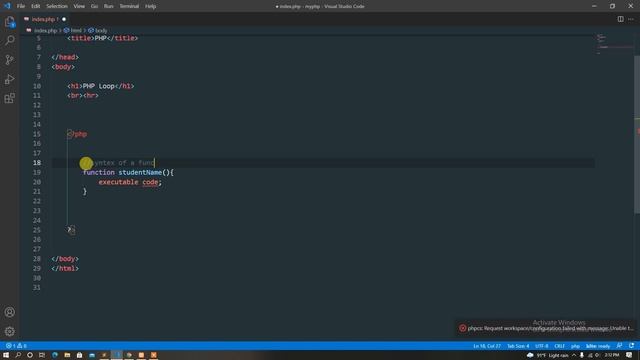Click the feedback icon in status bar
Screen dimensions: 640x360
(x=620, y=346)
